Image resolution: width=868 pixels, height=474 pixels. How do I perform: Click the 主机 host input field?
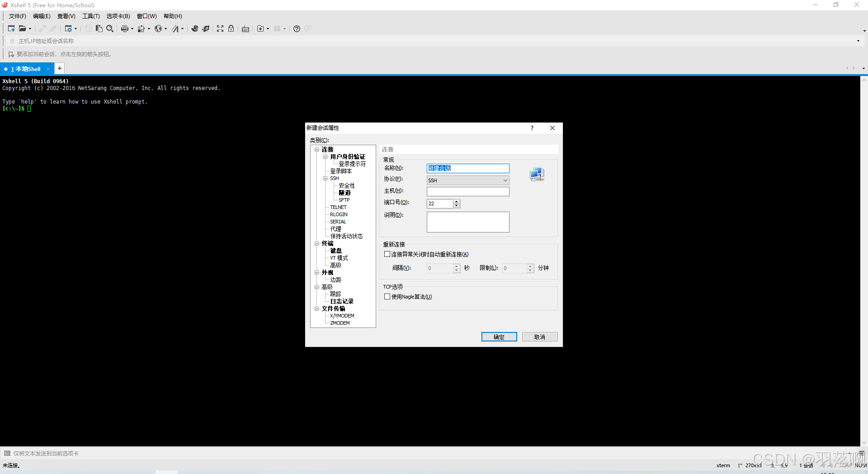click(468, 191)
